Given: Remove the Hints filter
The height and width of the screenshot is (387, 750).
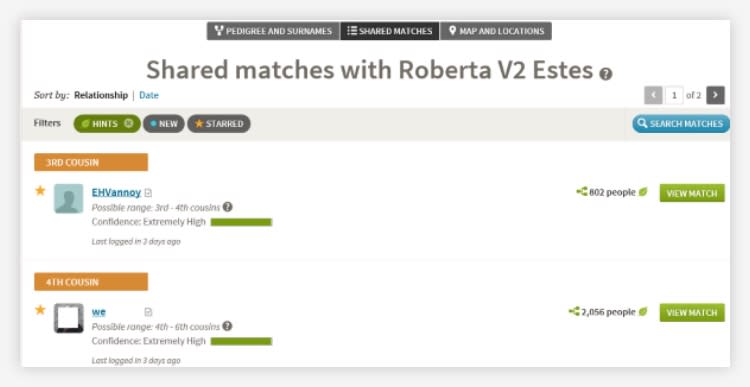Looking at the screenshot, I should click(128, 123).
